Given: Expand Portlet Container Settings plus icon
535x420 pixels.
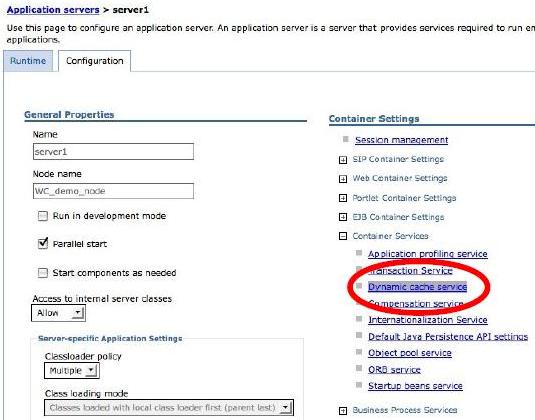Looking at the screenshot, I should pos(343,198).
